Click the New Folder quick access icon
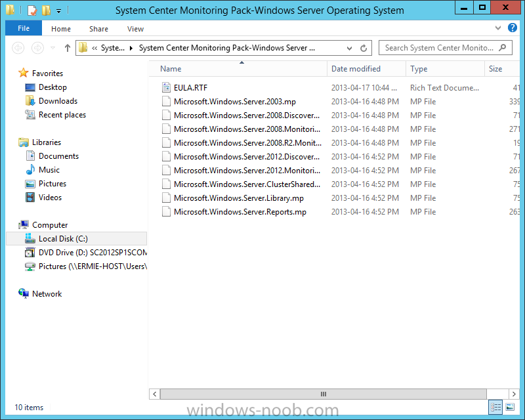 [x=46, y=10]
